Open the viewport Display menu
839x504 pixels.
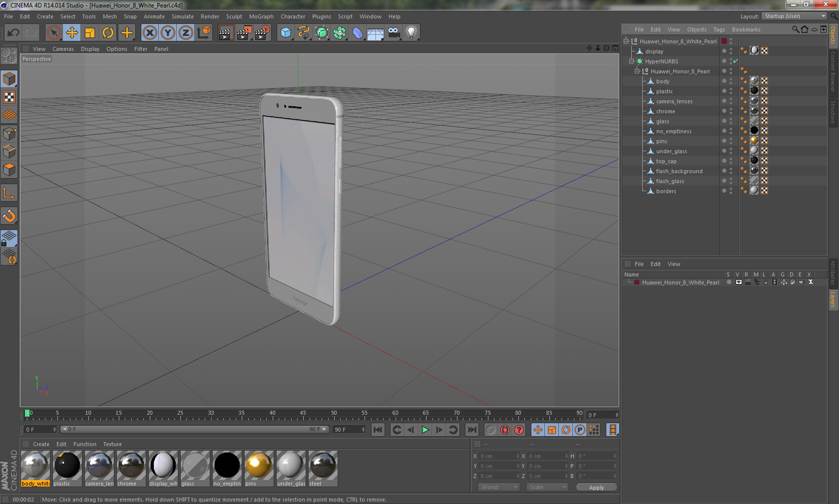(x=90, y=49)
